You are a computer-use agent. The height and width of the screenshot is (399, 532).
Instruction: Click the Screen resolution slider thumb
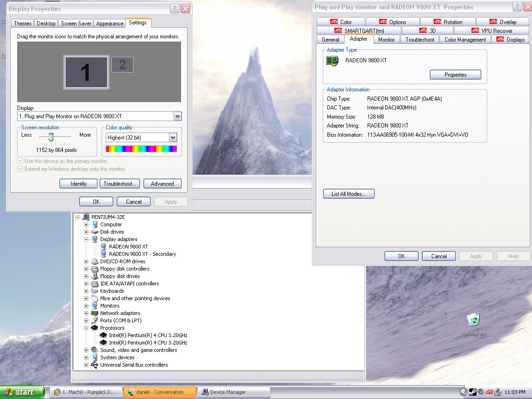pos(51,137)
